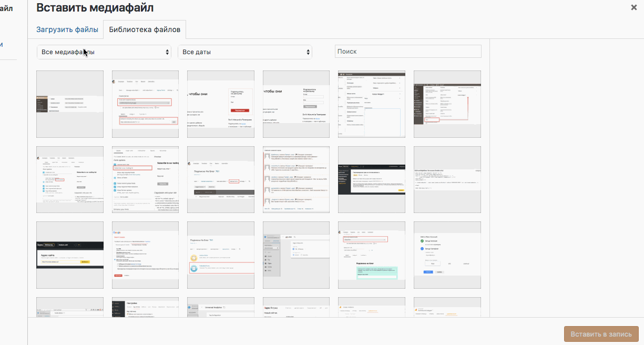The width and height of the screenshot is (644, 345).
Task: Pick the widgets list thumbnail in first row
Action: tap(372, 104)
